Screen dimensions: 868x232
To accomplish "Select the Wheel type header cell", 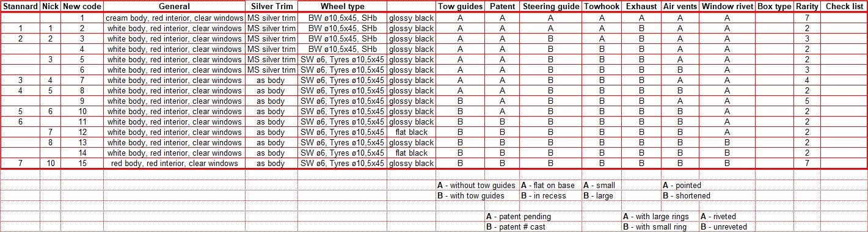I will [342, 6].
